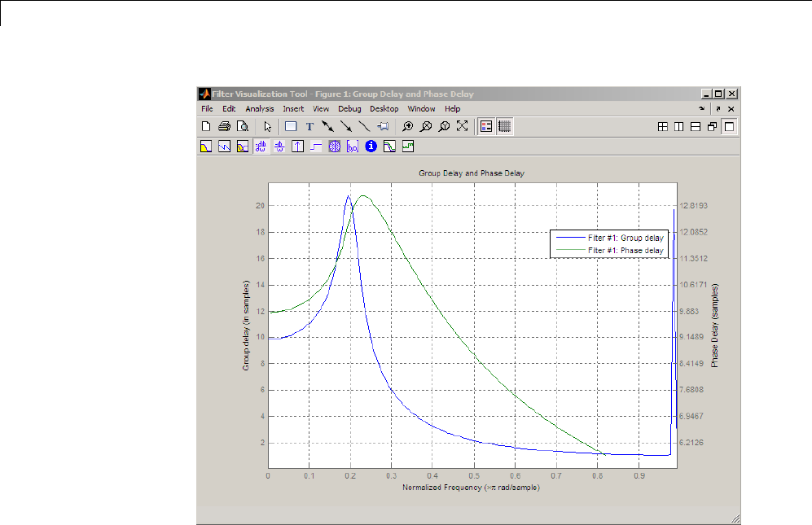Select the single Insert Arrow tool
812x525 pixels.
(x=346, y=126)
